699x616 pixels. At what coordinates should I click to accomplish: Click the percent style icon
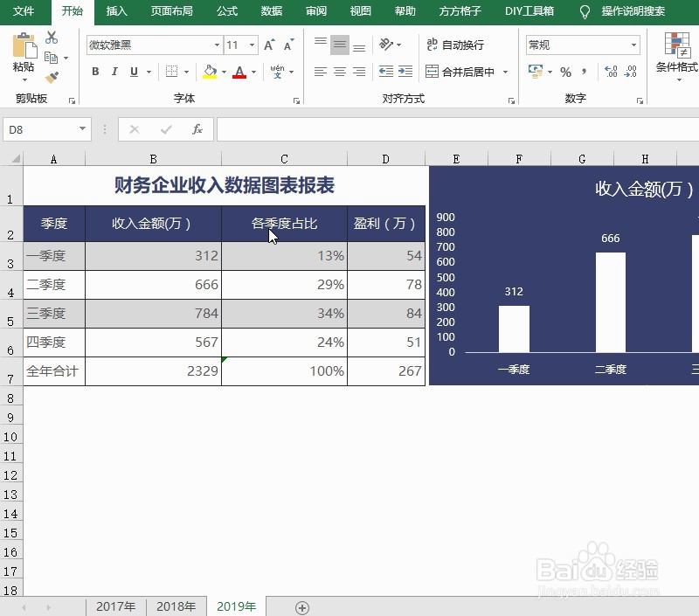click(x=565, y=70)
